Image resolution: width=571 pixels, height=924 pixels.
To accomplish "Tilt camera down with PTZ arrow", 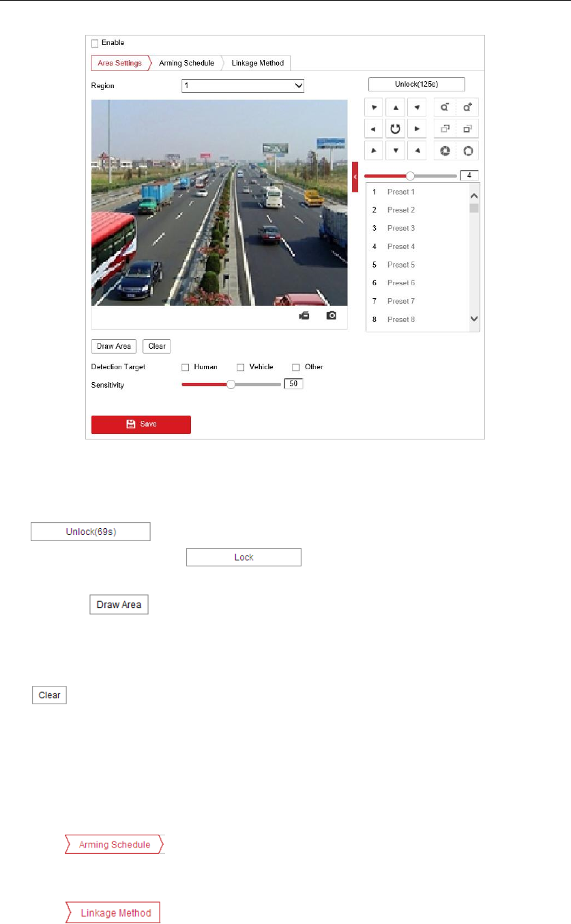I will 395,150.
